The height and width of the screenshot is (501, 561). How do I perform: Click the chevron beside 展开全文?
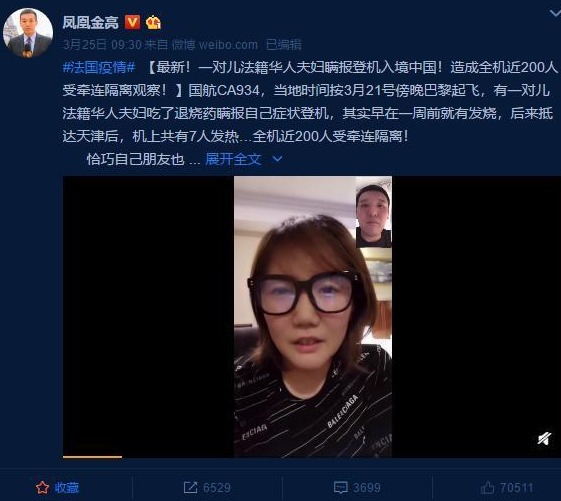(277, 159)
